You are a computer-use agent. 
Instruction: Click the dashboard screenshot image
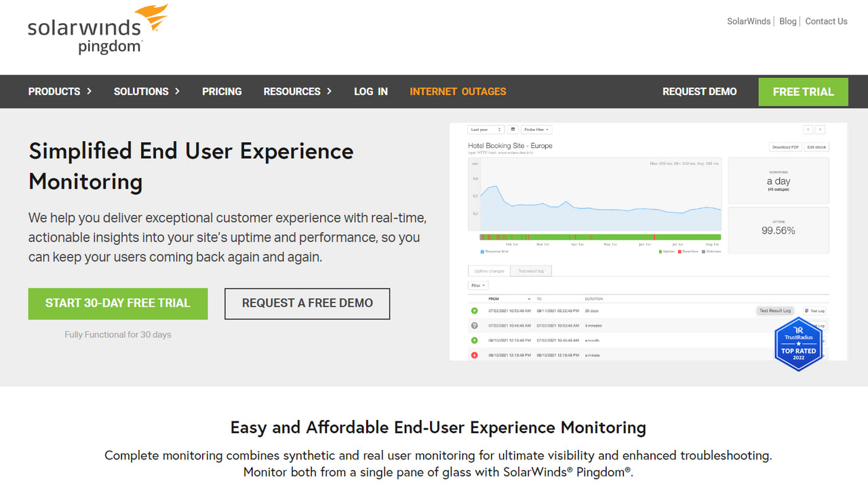click(x=648, y=242)
